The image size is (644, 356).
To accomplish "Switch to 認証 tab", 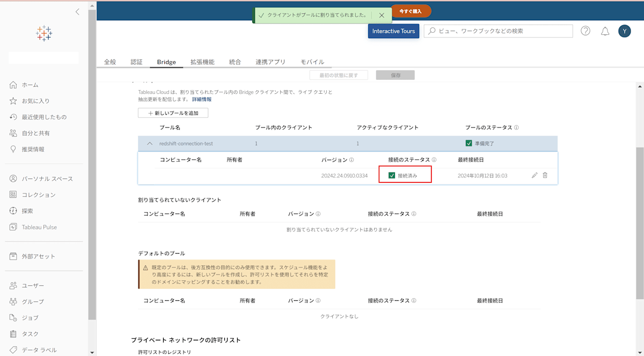I will (x=137, y=62).
